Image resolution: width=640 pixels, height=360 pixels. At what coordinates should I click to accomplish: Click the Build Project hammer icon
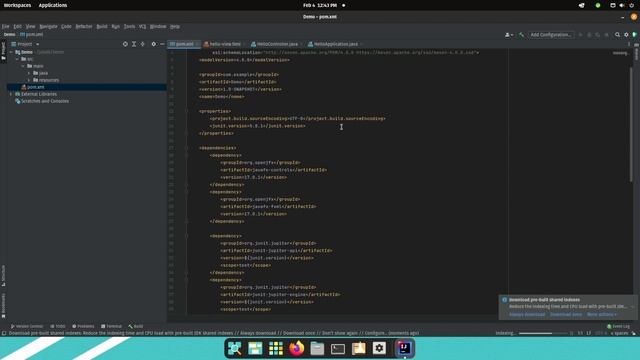(521, 35)
